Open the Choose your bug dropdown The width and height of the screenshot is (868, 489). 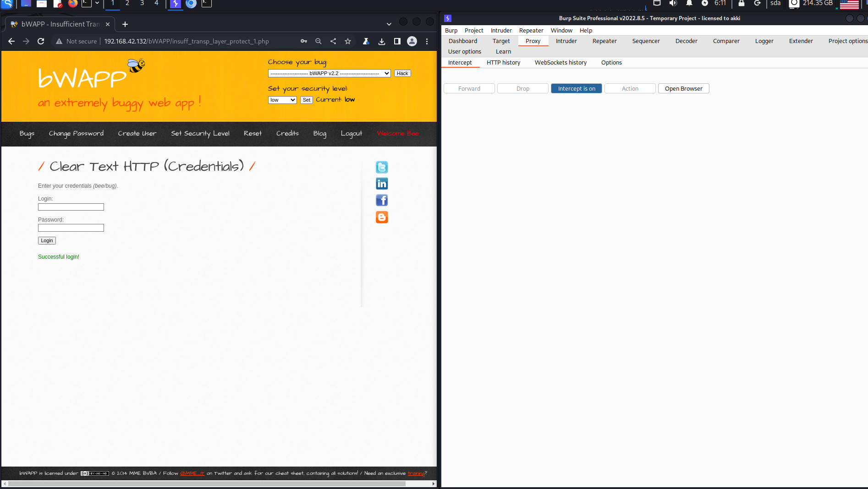pyautogui.click(x=329, y=73)
